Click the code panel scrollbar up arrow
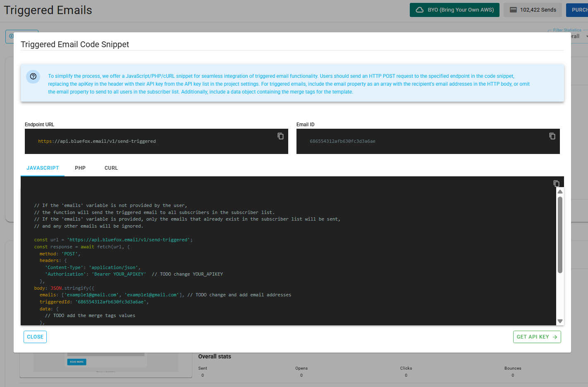588x387 pixels. coord(560,191)
